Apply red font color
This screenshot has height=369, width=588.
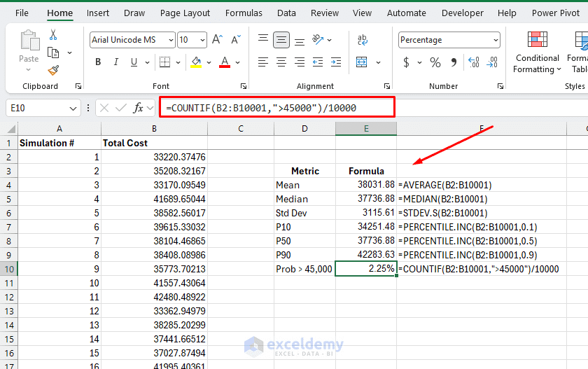point(225,62)
